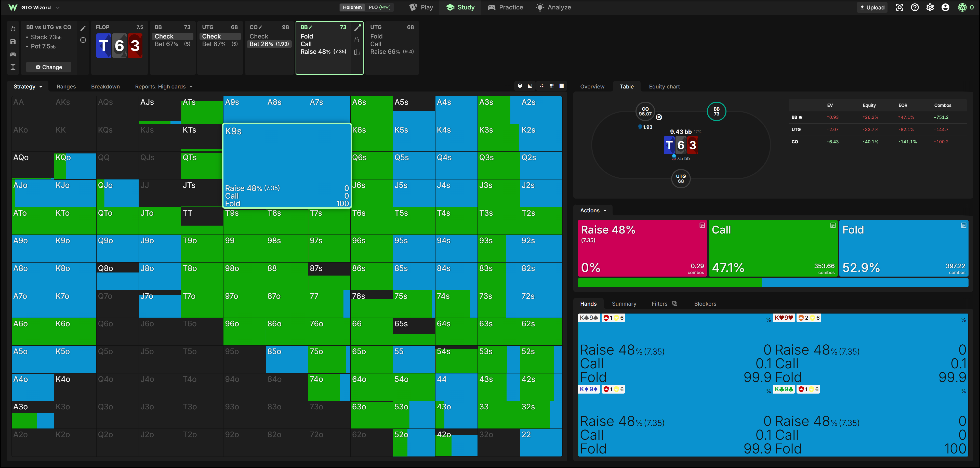Click the compare/split icon in the BB card
This screenshot has height=468, width=980.
[x=356, y=52]
